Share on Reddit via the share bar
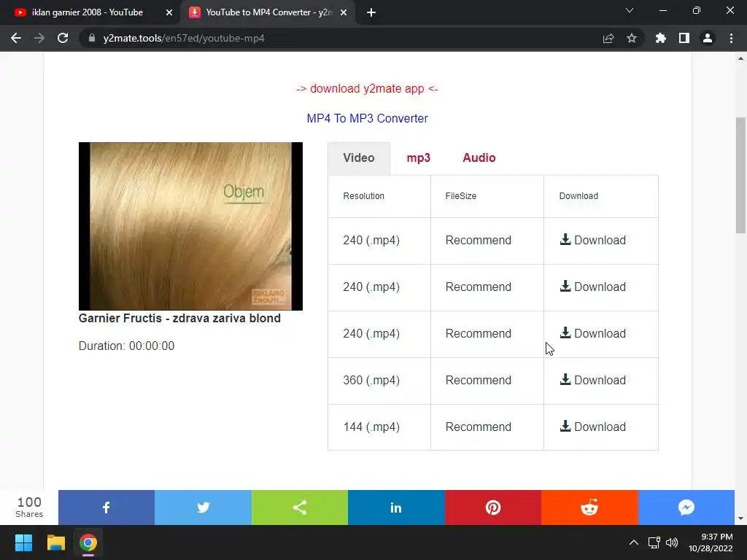The image size is (747, 560). [x=589, y=507]
